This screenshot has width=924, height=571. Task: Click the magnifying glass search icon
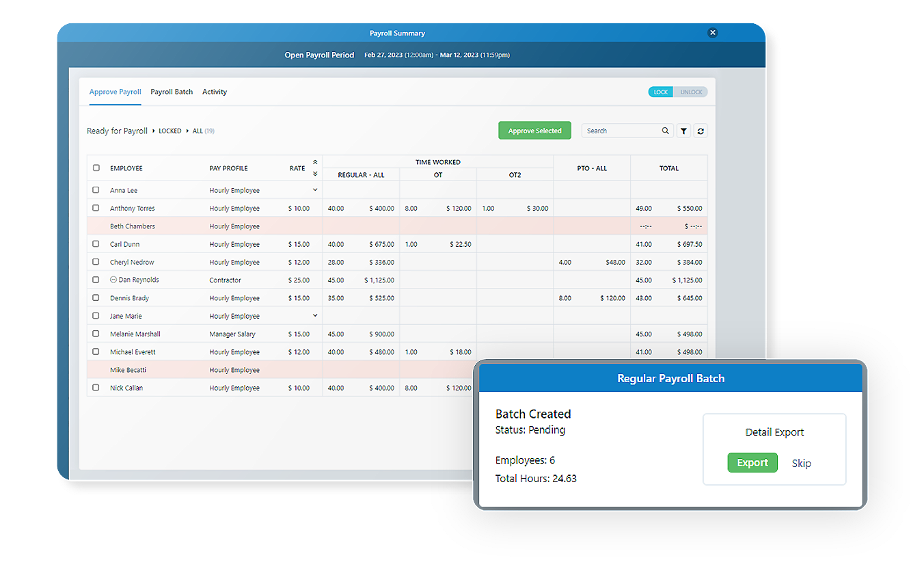[x=664, y=131]
